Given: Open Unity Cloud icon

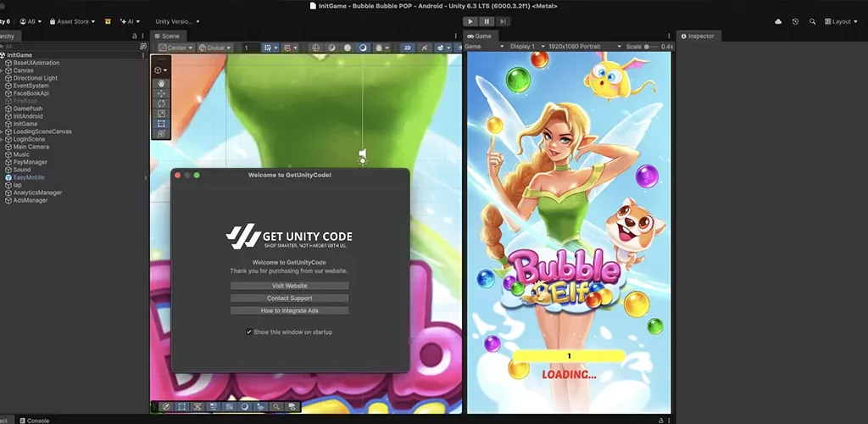Looking at the screenshot, I should 778,21.
